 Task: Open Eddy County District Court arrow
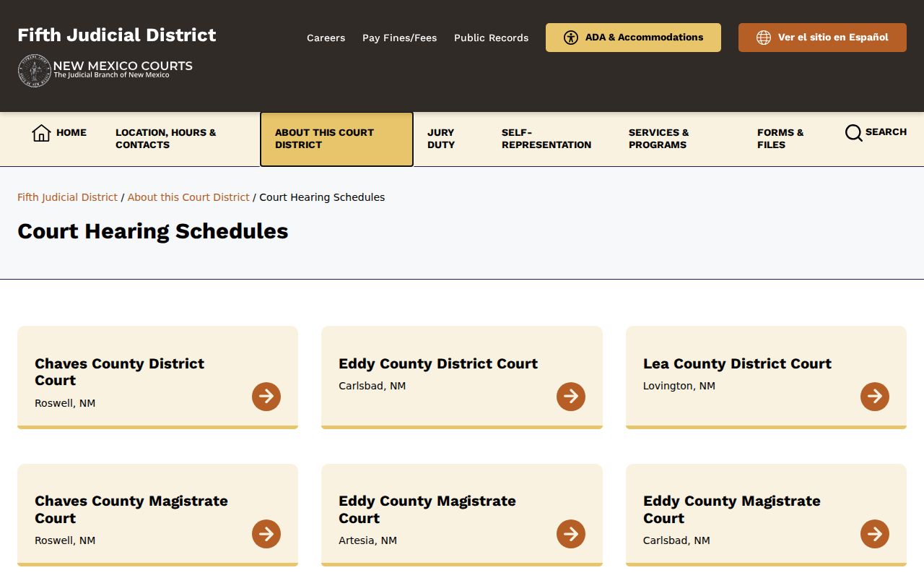(571, 397)
